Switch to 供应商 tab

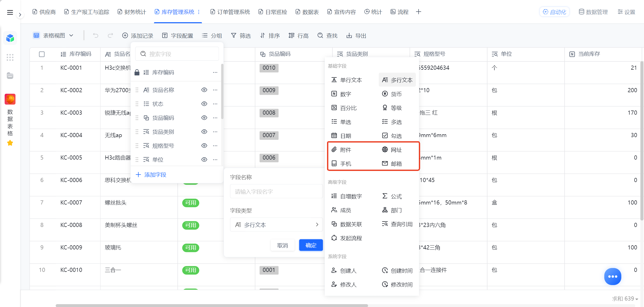[44, 12]
